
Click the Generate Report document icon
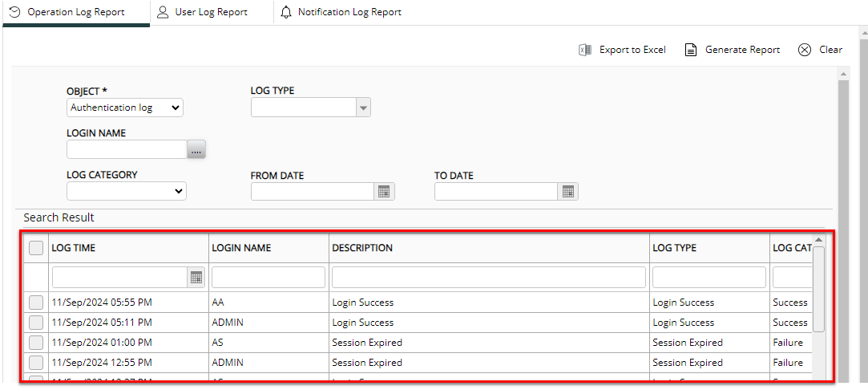point(690,50)
